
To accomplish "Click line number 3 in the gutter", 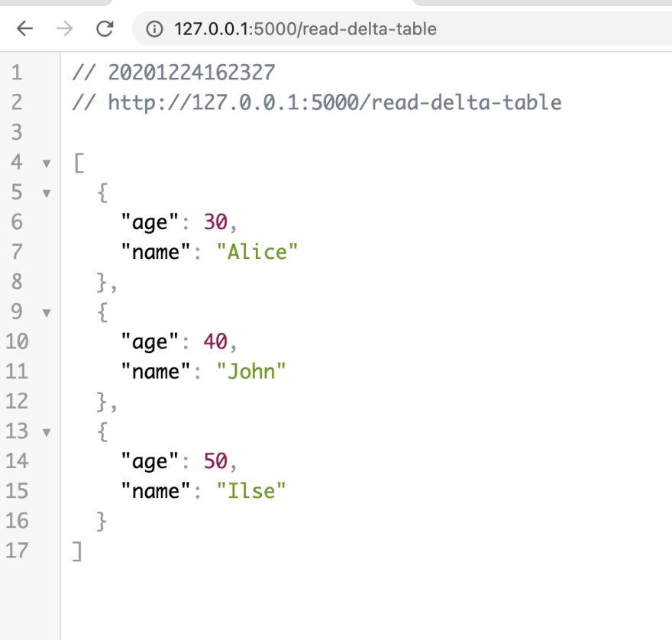I will [x=17, y=132].
